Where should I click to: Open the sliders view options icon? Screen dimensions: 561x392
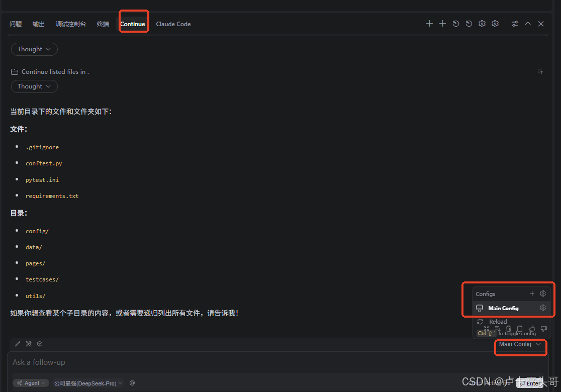pos(514,24)
